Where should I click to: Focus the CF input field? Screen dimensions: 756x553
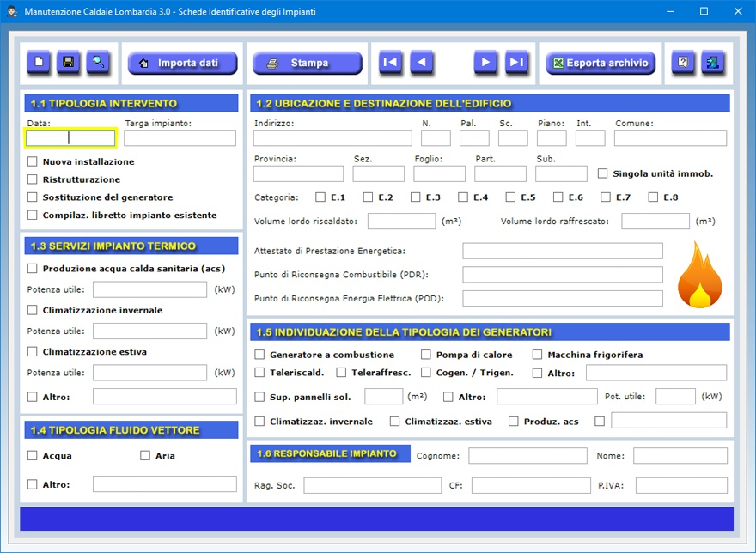tap(531, 485)
